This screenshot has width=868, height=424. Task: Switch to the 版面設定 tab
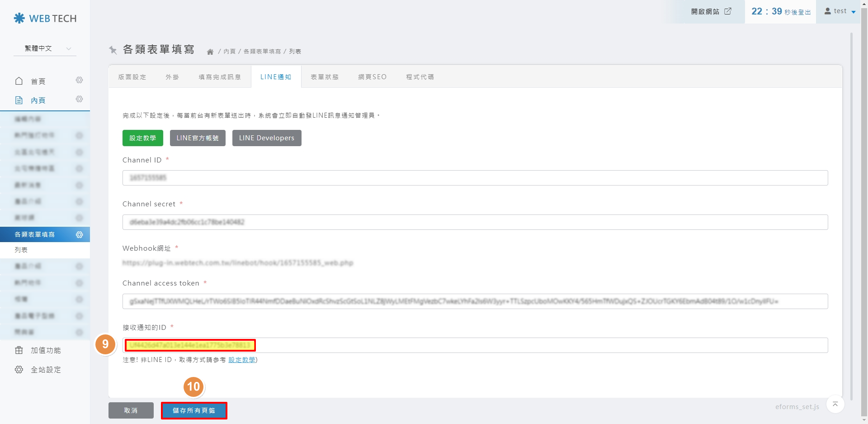[132, 77]
